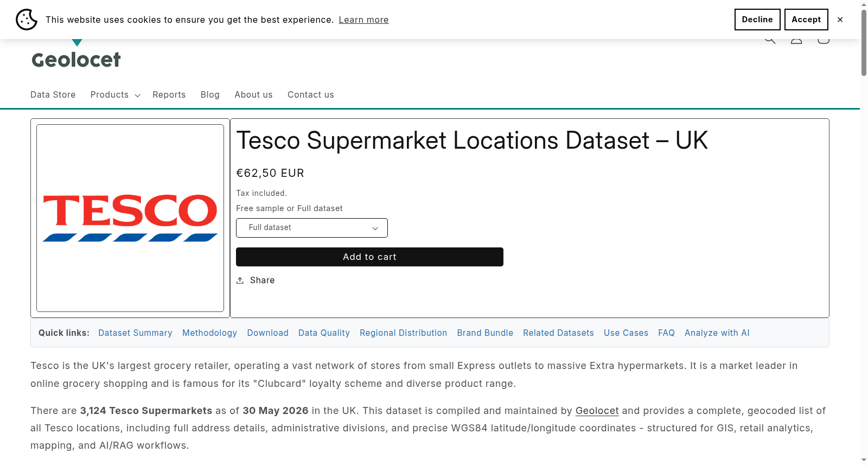Screen dimensions: 868x465
Task: Click the Share icon below Add to cart
Action: (240, 281)
